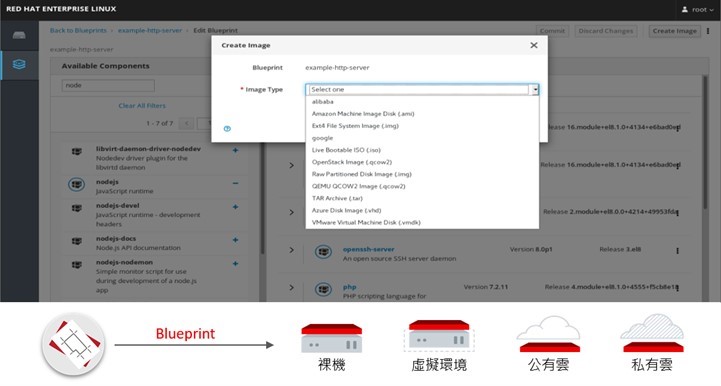Add libvirt-daemon-driver-nodedev component
Screen dimensions: 721x386
tap(235, 150)
